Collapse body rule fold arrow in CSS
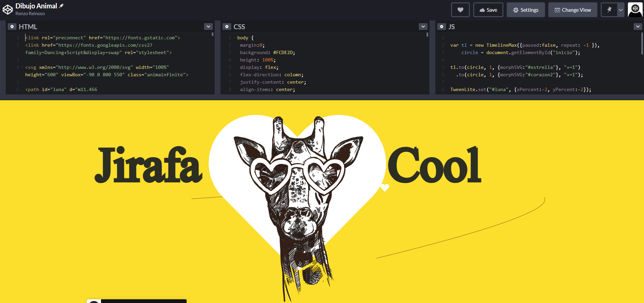 tap(234, 38)
